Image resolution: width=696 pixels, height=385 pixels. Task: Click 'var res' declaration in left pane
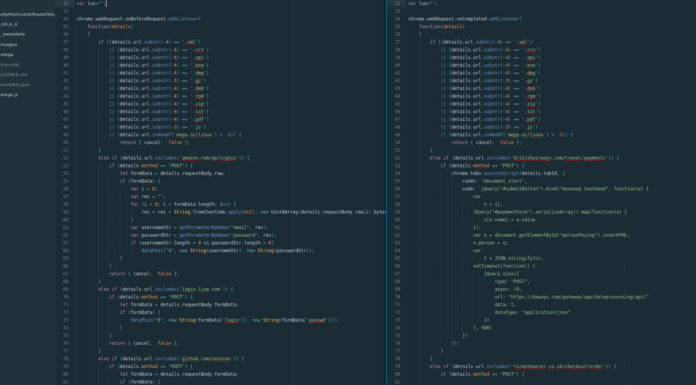click(x=148, y=196)
